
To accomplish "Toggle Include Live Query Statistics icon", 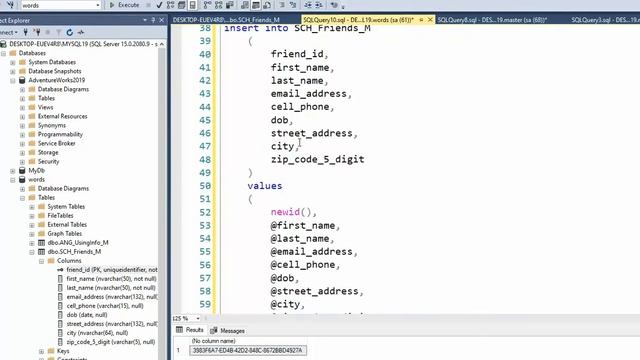I will [218, 5].
